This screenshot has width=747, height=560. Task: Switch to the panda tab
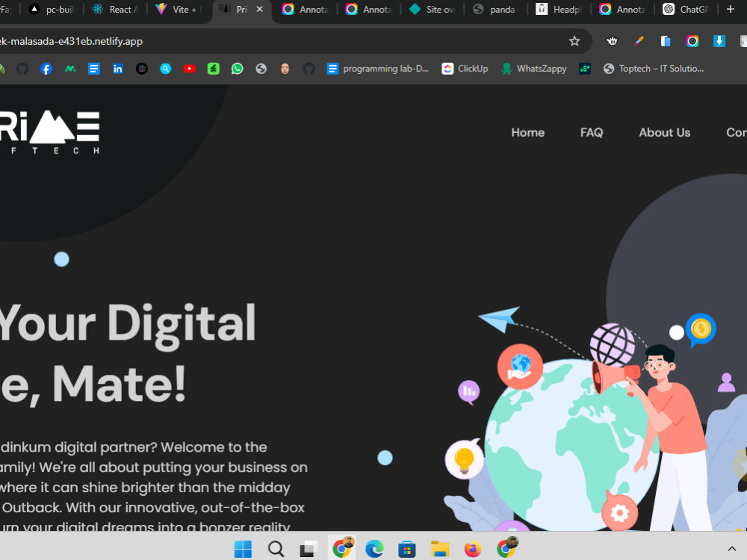pos(496,10)
